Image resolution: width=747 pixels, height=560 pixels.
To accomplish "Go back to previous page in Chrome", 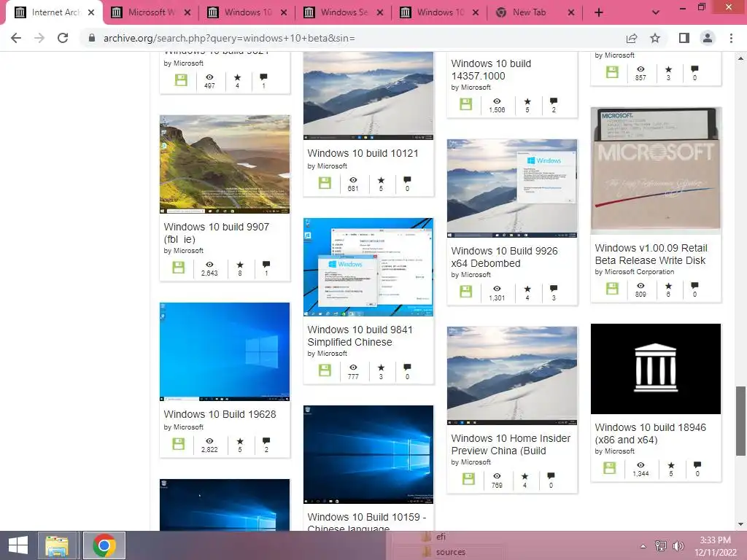I will click(x=16, y=38).
